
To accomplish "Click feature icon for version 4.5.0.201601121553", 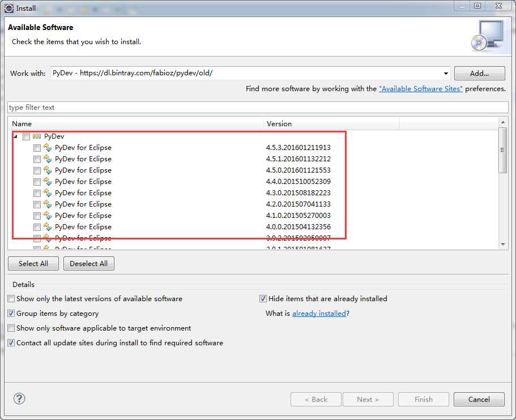I will 48,170.
